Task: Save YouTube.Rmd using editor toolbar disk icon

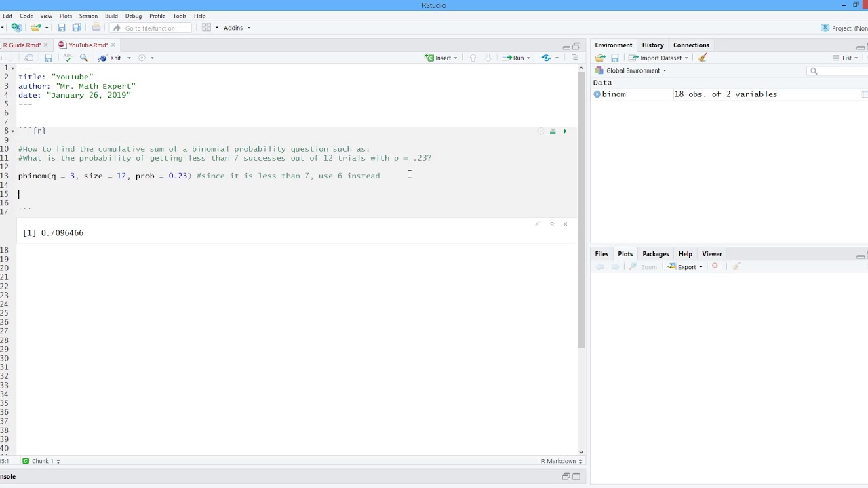Action: [x=48, y=58]
